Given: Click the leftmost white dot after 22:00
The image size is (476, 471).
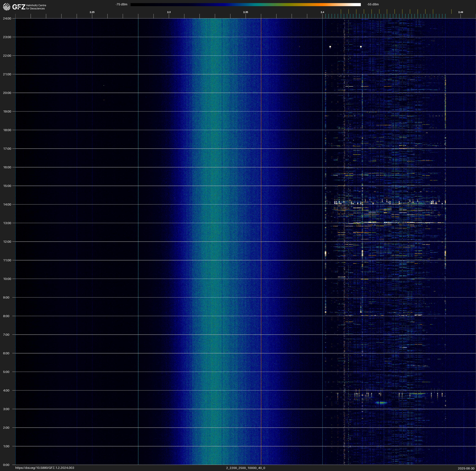Looking at the screenshot, I should (x=330, y=47).
